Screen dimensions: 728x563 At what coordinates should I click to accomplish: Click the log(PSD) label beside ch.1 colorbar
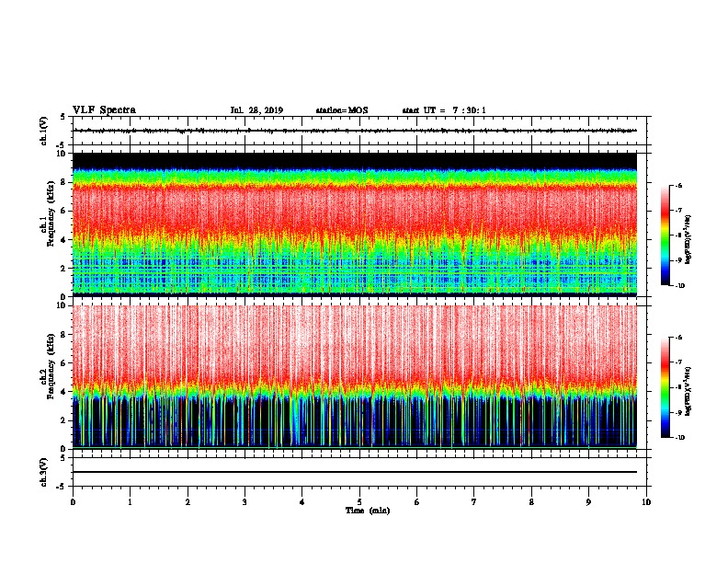pyautogui.click(x=688, y=239)
